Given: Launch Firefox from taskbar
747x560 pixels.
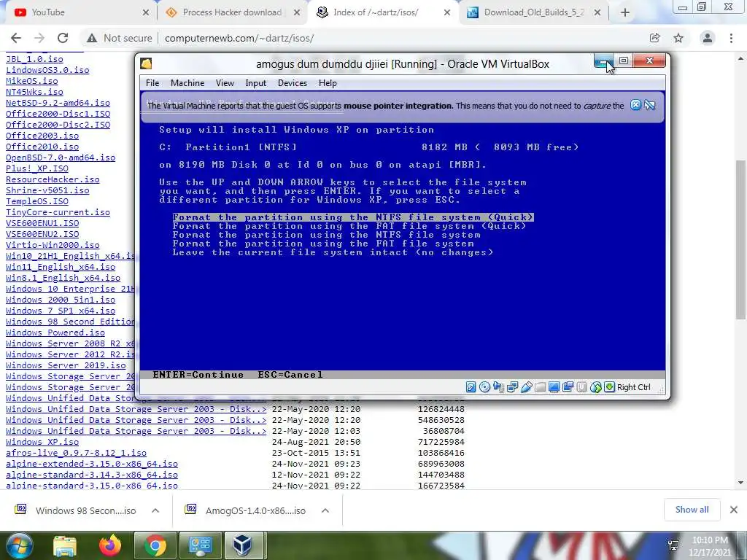Looking at the screenshot, I should point(110,545).
